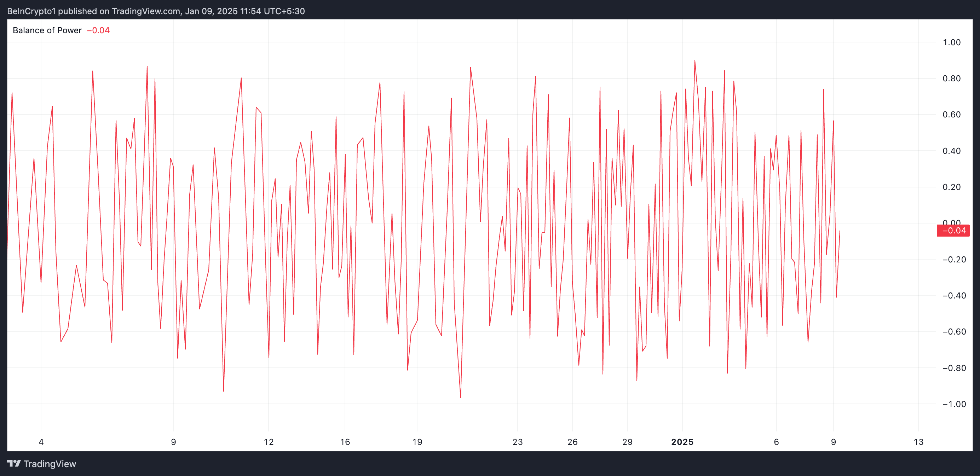Click the TradingView brand text

[x=50, y=464]
